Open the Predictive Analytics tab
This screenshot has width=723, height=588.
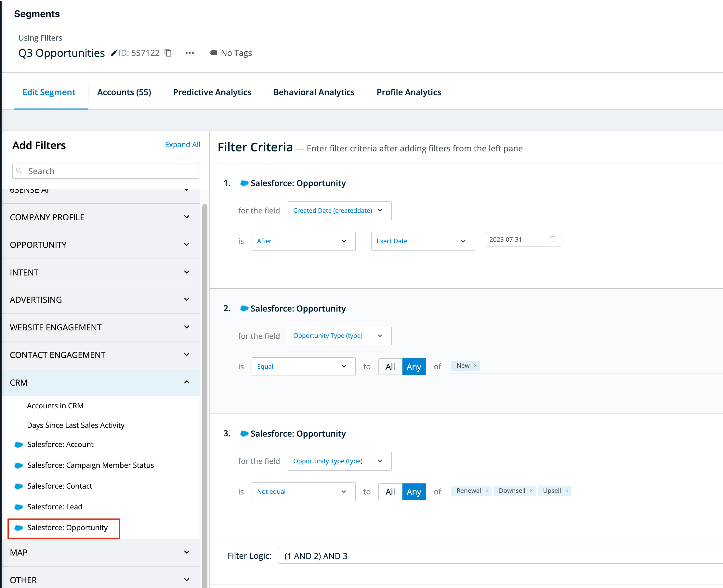pos(212,92)
